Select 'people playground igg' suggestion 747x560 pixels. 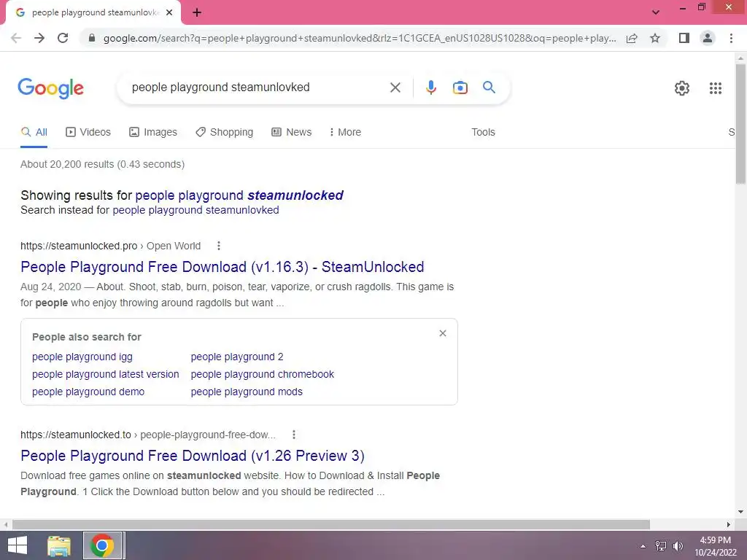[82, 357]
